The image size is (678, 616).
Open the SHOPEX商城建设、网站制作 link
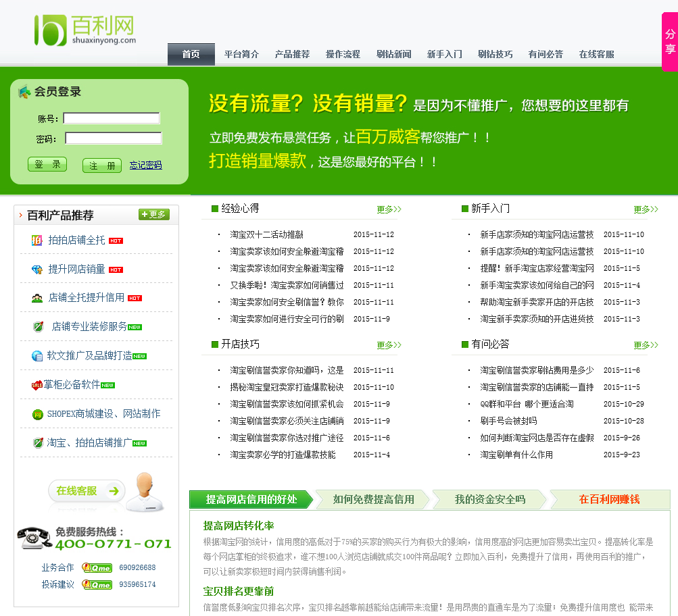click(104, 414)
